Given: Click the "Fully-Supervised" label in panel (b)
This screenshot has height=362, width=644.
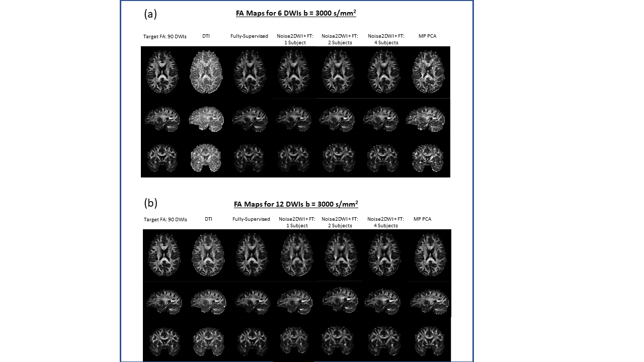Looking at the screenshot, I should (251, 219).
